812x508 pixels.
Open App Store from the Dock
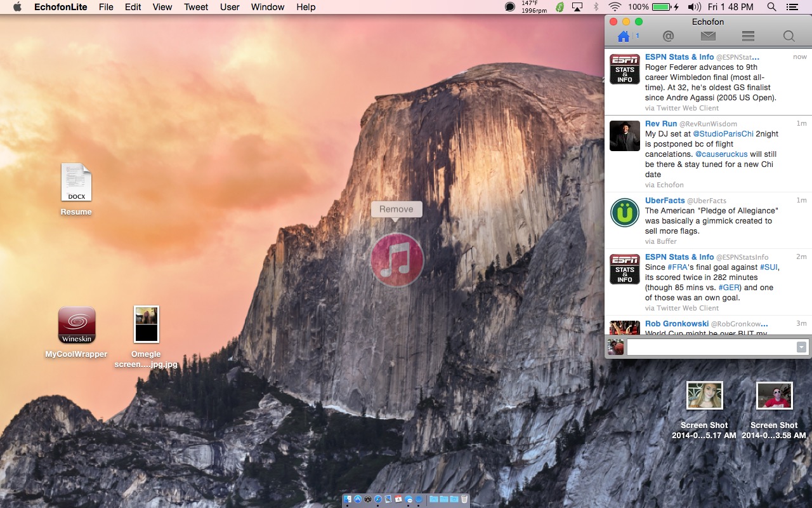point(358,499)
